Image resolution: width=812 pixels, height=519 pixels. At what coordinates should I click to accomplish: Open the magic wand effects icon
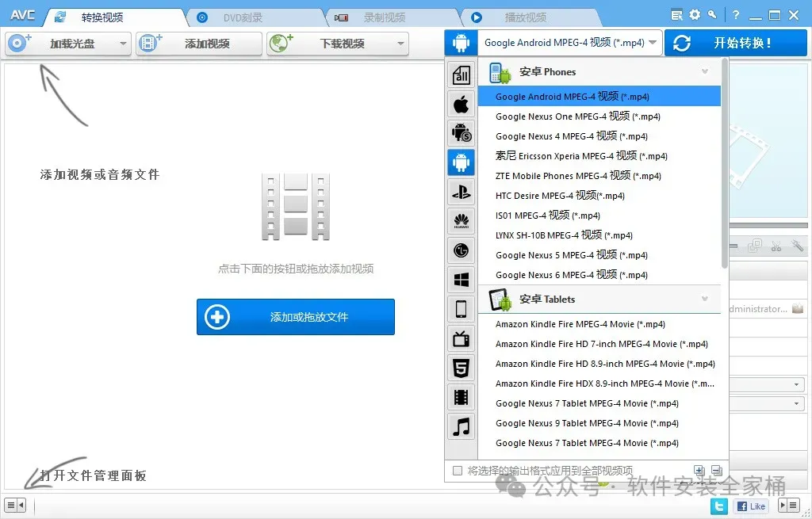797,246
